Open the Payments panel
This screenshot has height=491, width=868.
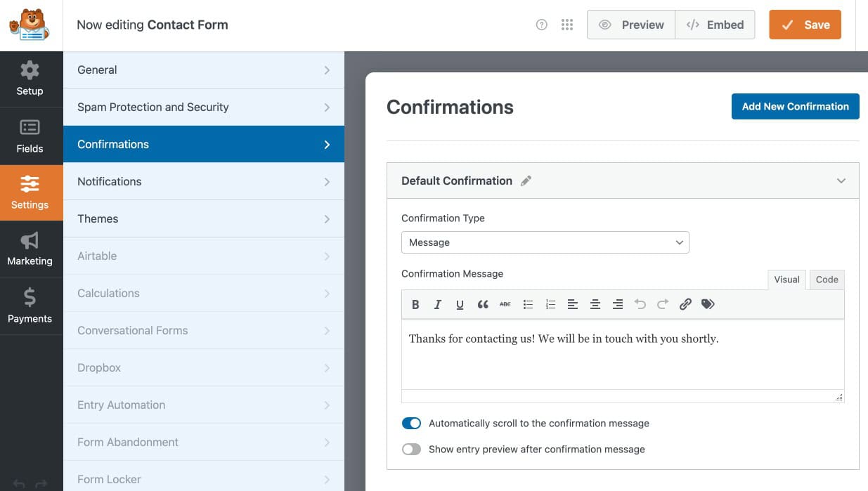point(30,306)
